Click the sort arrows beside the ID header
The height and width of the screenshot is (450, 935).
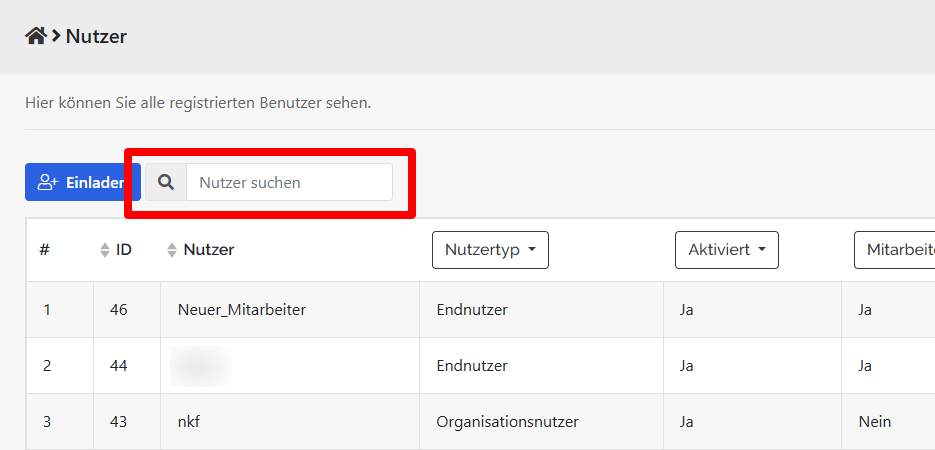(105, 250)
